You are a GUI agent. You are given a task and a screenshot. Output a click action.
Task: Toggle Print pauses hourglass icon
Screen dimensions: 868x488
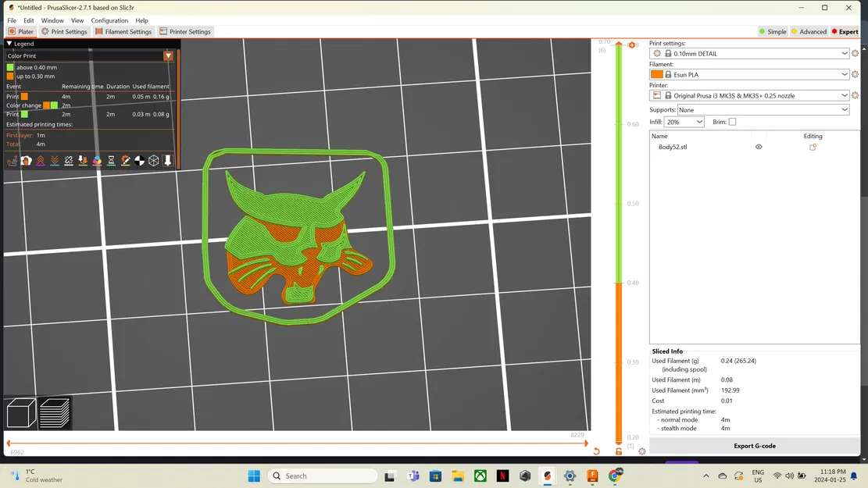point(111,160)
